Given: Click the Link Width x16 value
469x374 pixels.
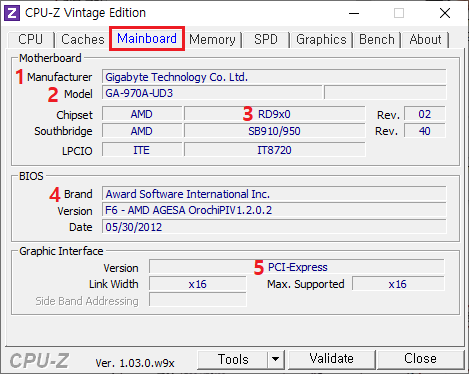Looking at the screenshot, I should point(198,284).
